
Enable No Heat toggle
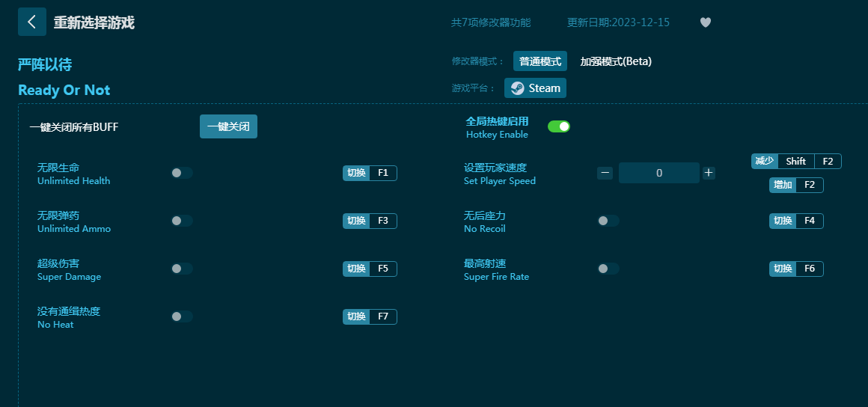point(182,316)
